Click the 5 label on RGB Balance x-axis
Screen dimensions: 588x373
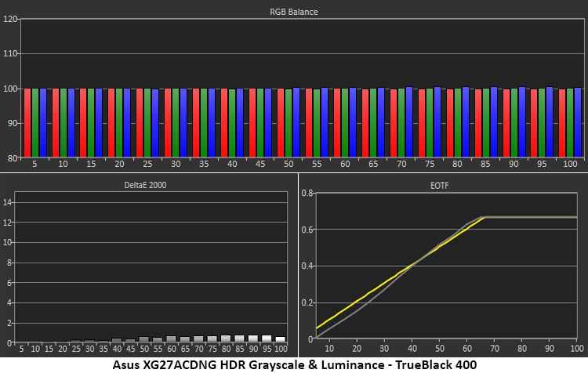(34, 164)
